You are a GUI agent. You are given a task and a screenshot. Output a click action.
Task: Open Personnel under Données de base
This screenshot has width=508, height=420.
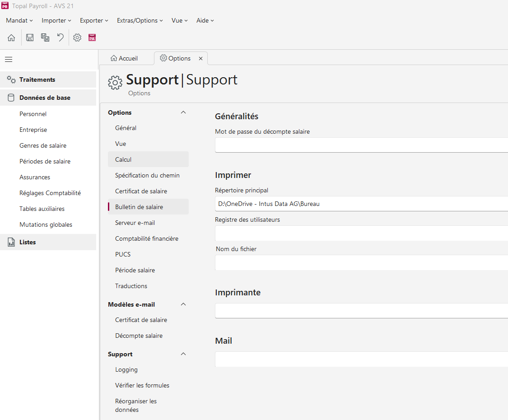(x=33, y=114)
